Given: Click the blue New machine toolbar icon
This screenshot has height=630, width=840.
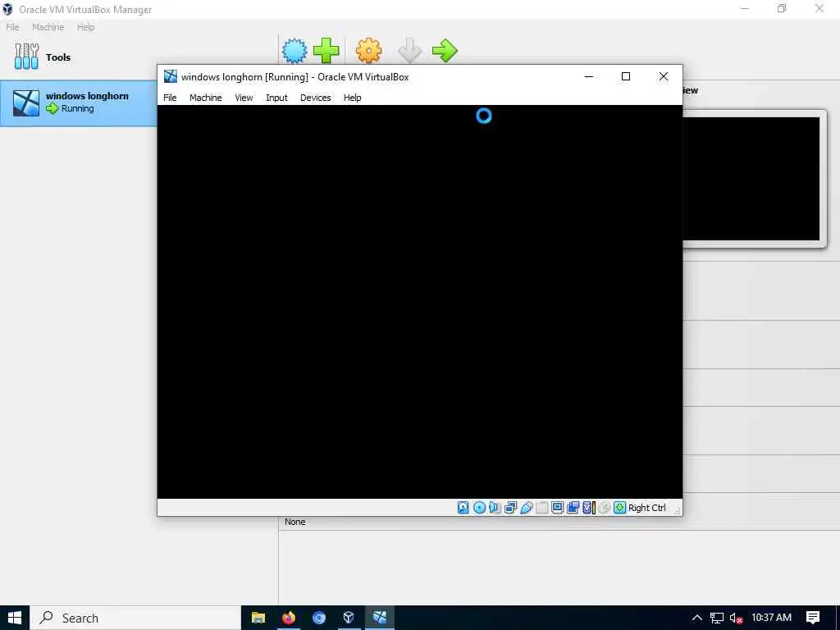Looking at the screenshot, I should [x=294, y=51].
